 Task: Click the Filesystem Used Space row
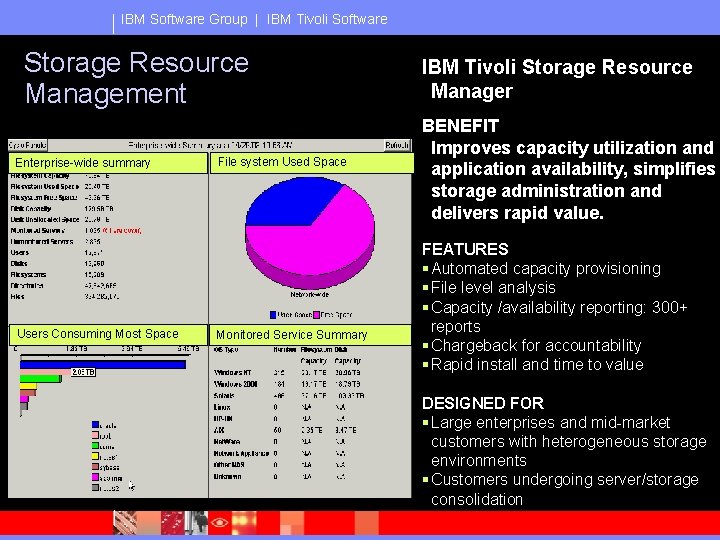[60, 187]
